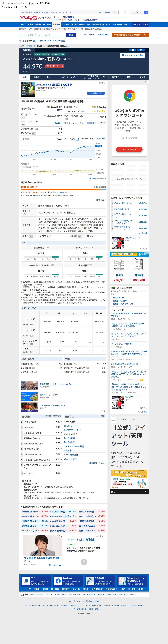Image resolution: width=168 pixels, height=644 pixels.
Task: Click the Google Chrome logo in ad
Action: (129, 95)
